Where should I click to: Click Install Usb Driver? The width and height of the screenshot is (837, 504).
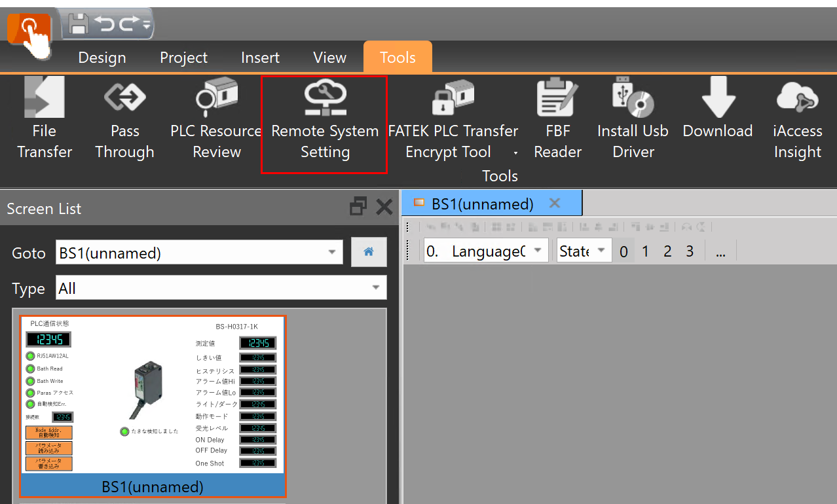point(633,118)
